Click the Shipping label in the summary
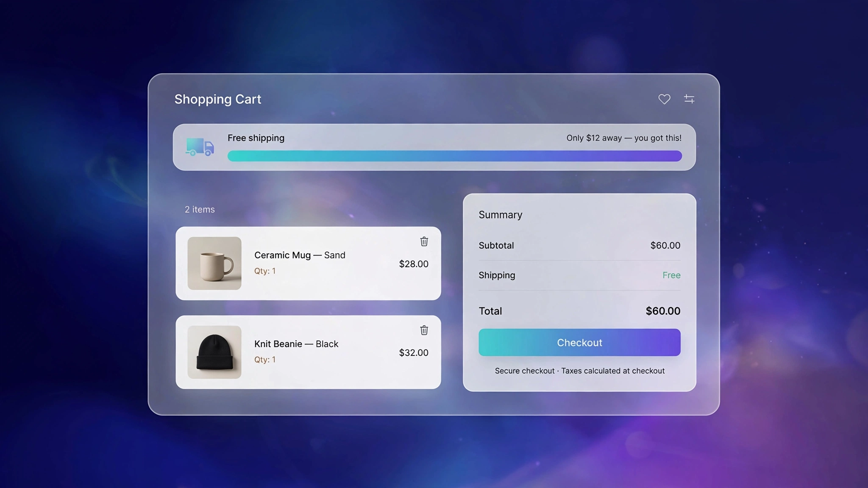The height and width of the screenshot is (488, 868). click(x=497, y=275)
